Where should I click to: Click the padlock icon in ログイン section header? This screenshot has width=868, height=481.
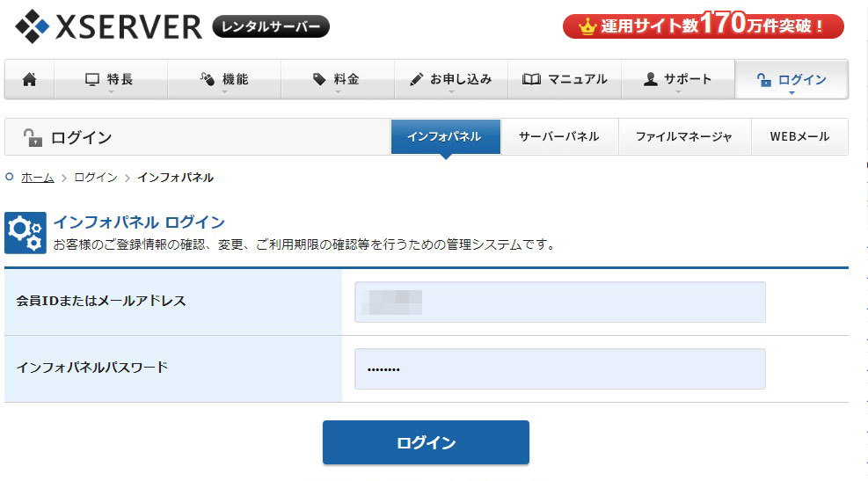pos(33,137)
